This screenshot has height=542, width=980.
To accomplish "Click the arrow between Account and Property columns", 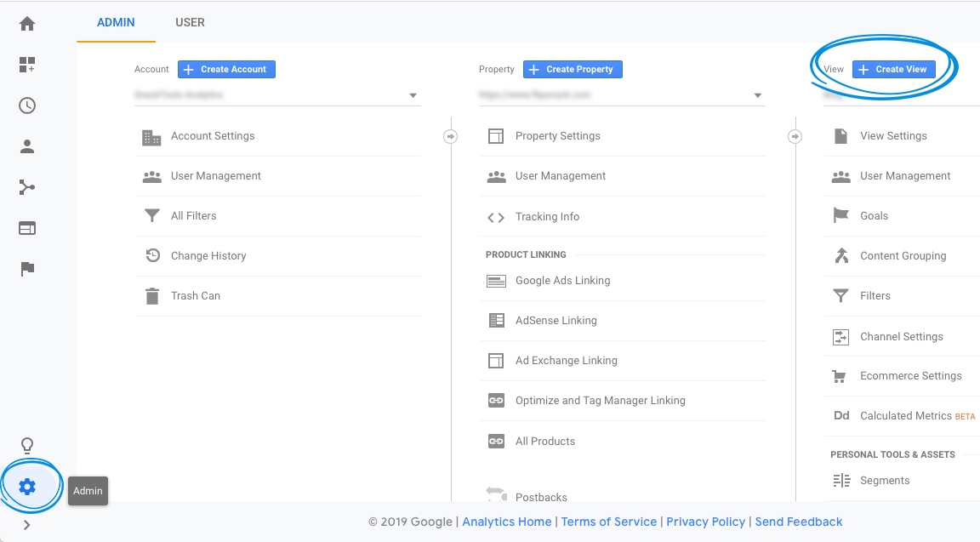I will click(450, 136).
